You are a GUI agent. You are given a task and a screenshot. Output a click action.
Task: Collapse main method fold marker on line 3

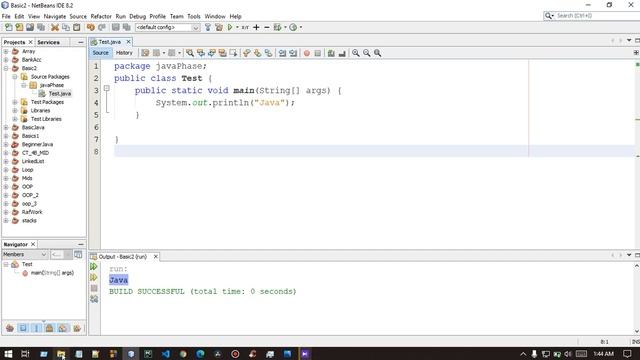(107, 88)
